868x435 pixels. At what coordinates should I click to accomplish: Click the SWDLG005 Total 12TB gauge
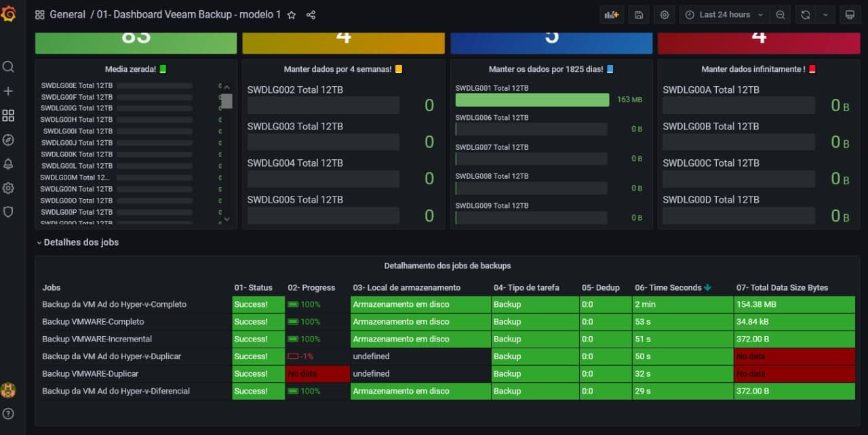(x=323, y=215)
